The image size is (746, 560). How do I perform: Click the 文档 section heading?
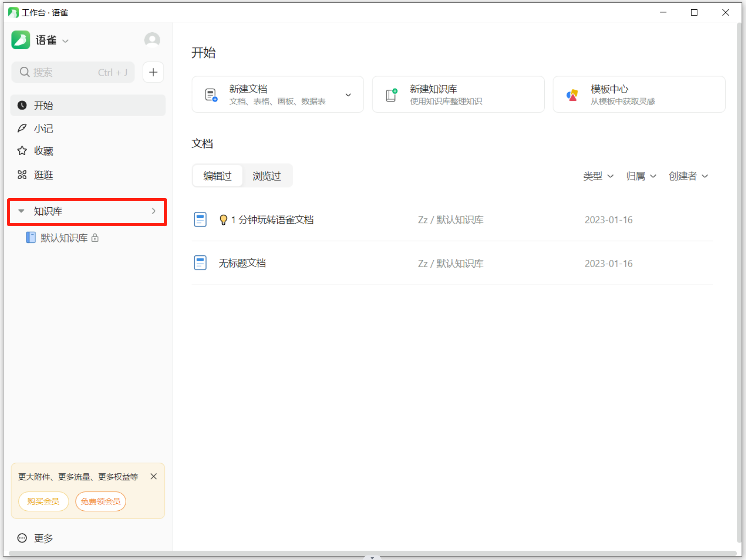pos(202,144)
